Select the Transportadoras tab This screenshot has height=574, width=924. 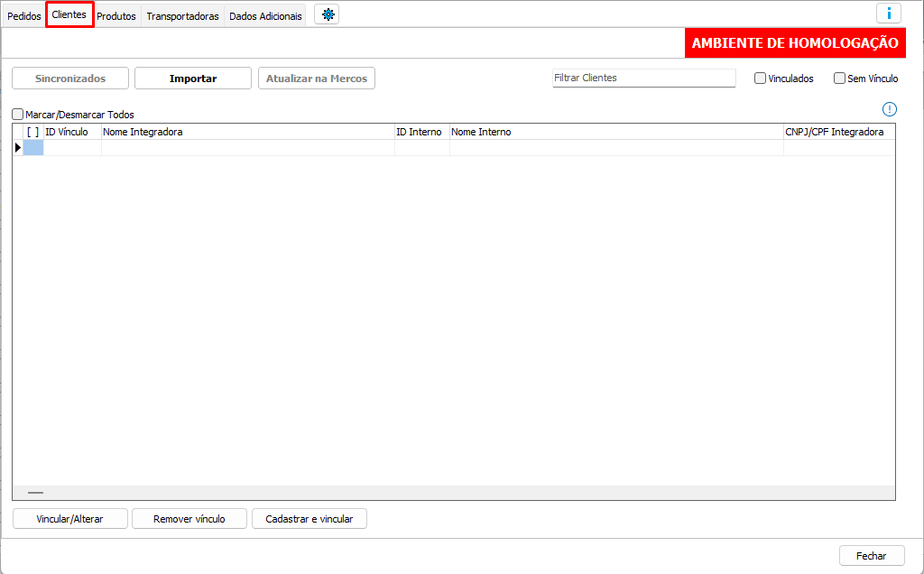pyautogui.click(x=182, y=16)
